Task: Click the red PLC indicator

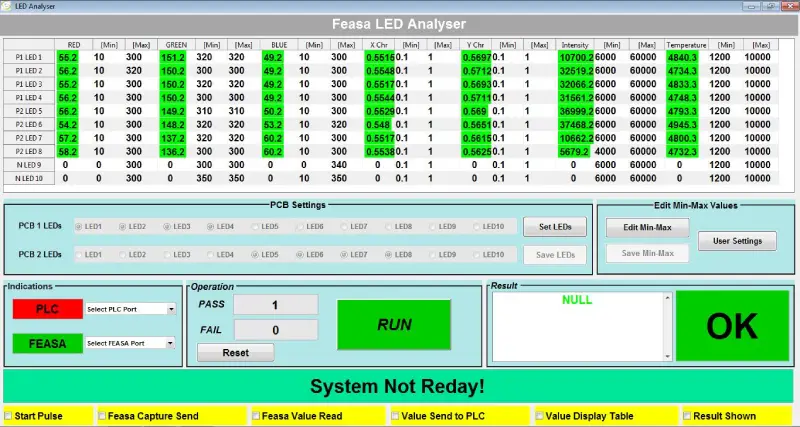Action: pos(47,309)
